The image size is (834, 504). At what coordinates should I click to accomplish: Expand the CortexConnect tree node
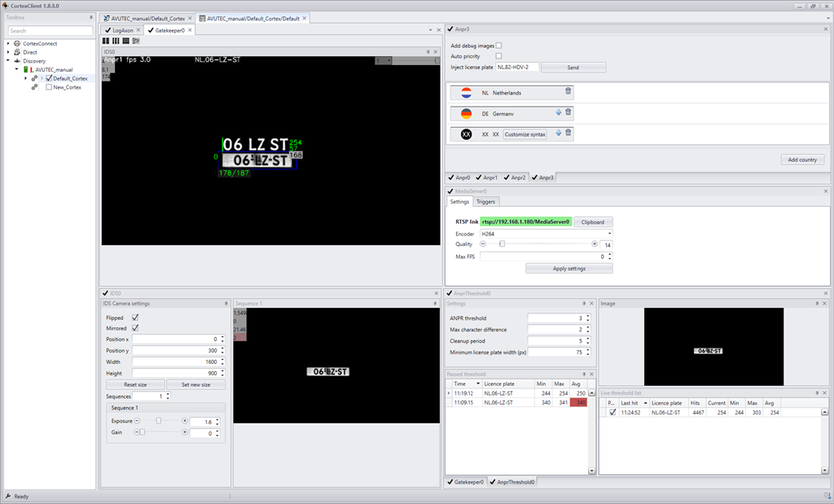pos(8,44)
